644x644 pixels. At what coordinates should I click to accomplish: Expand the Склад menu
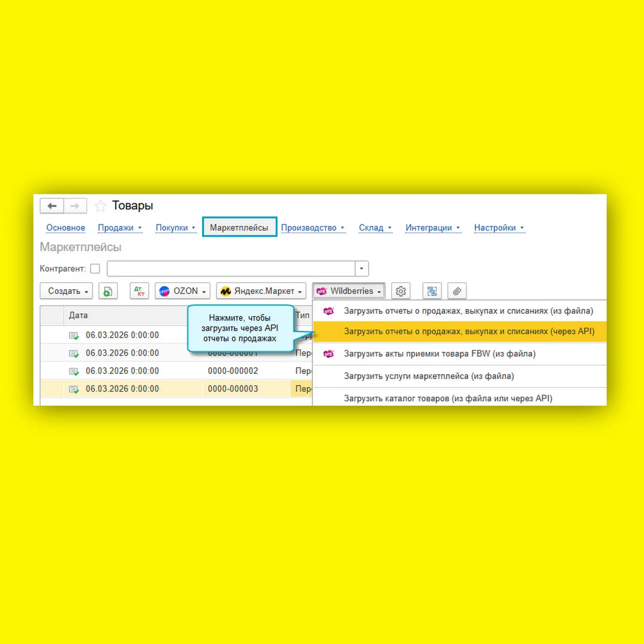click(x=375, y=228)
